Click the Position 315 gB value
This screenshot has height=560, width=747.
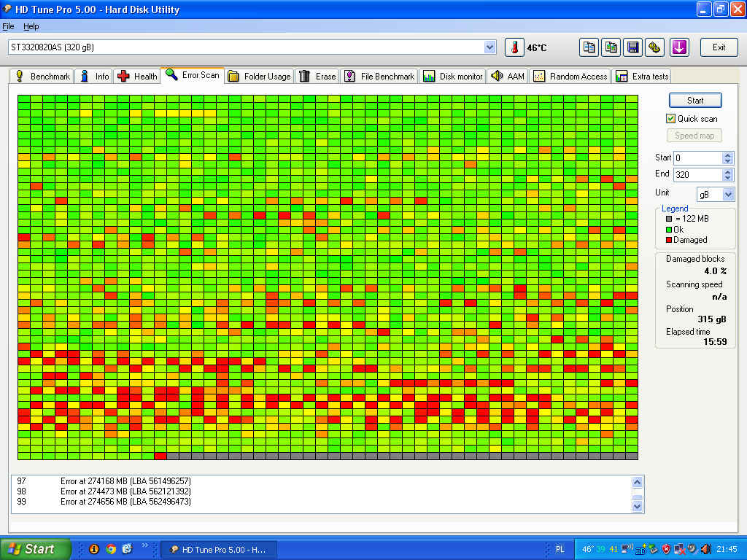[x=712, y=319]
